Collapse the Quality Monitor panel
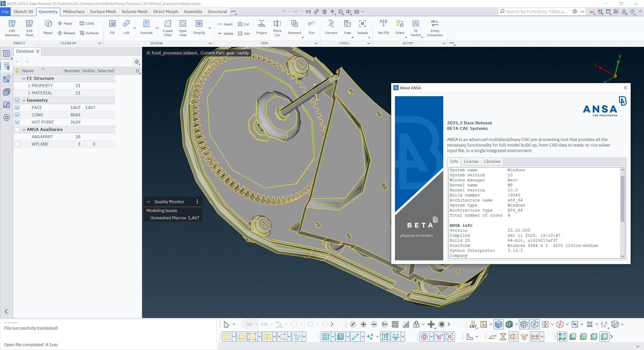Screen dimensions: 644x350 pos(148,202)
